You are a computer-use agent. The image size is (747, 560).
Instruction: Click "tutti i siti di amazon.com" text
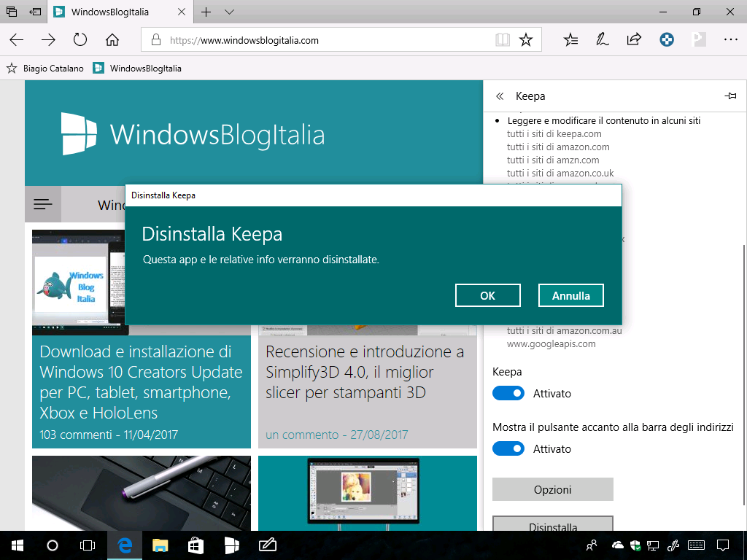[558, 147]
